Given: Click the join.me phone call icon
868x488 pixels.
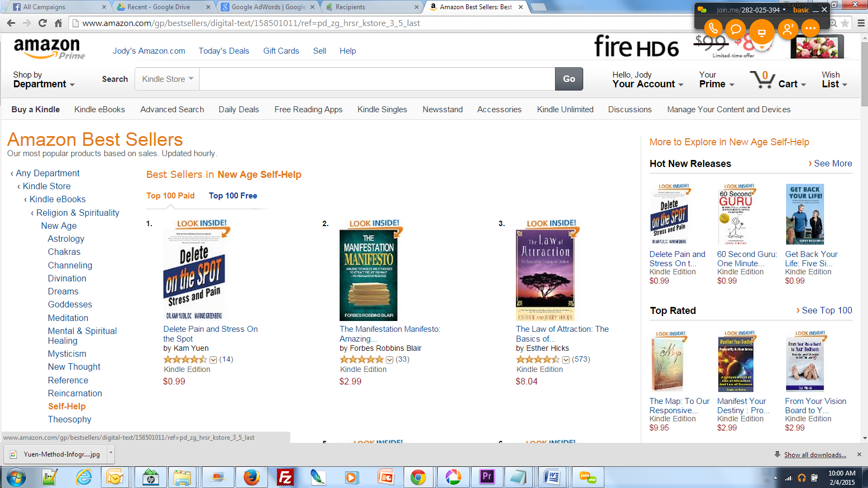Looking at the screenshot, I should 713,28.
